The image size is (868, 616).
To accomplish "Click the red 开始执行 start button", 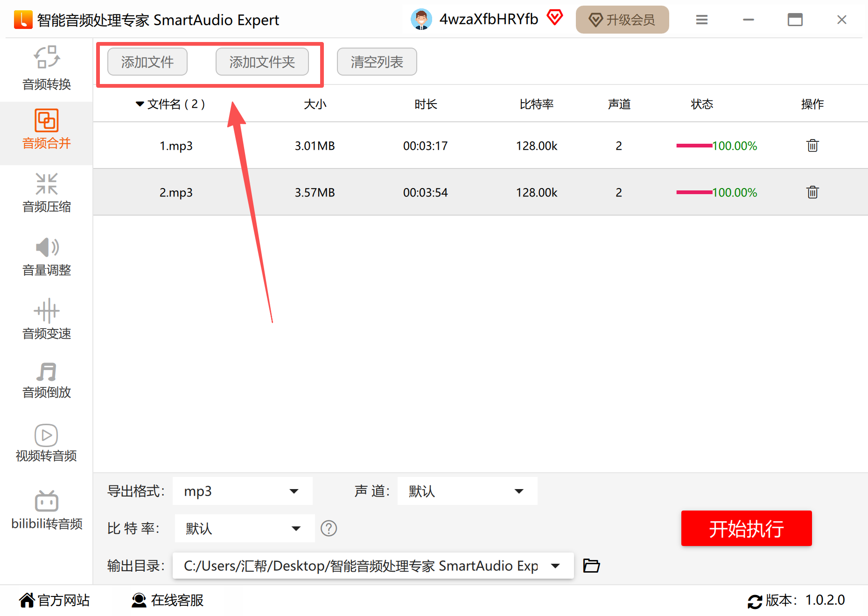I will pos(747,528).
